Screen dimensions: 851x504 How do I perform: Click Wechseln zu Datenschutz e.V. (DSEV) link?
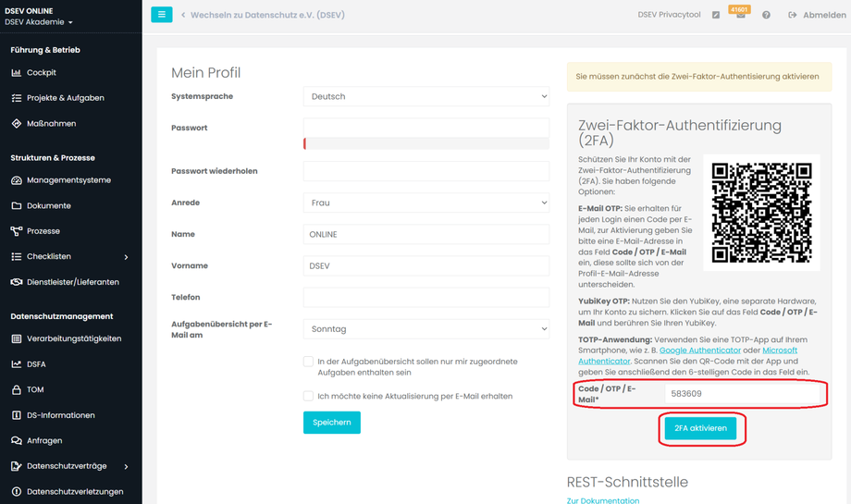267,15
